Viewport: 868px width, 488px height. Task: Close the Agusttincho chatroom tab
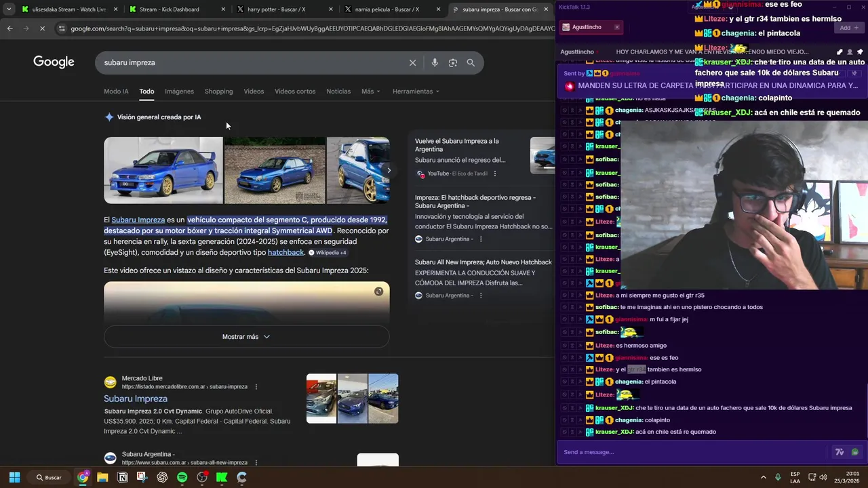616,27
